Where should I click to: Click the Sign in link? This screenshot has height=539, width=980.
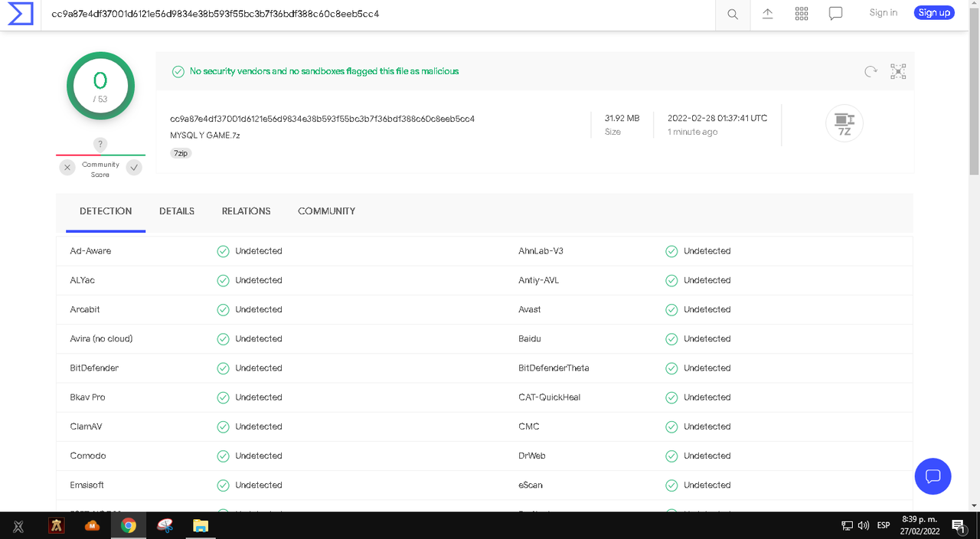pyautogui.click(x=884, y=13)
